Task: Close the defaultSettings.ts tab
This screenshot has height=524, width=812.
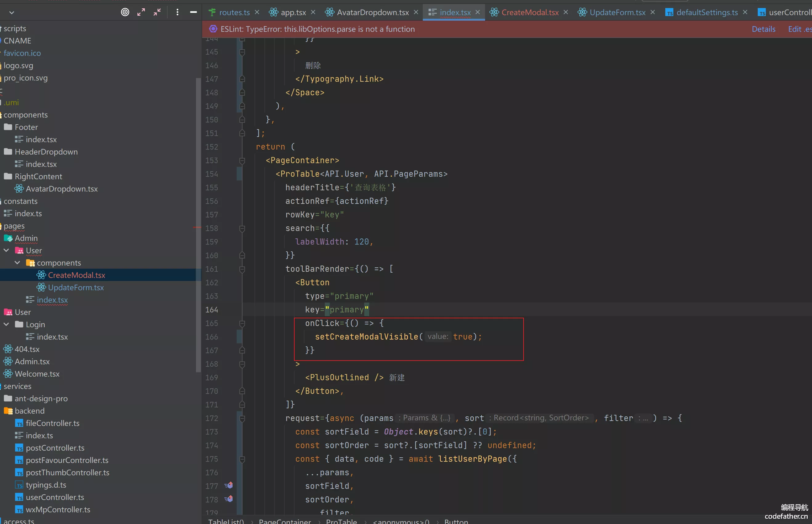Action: coord(745,12)
